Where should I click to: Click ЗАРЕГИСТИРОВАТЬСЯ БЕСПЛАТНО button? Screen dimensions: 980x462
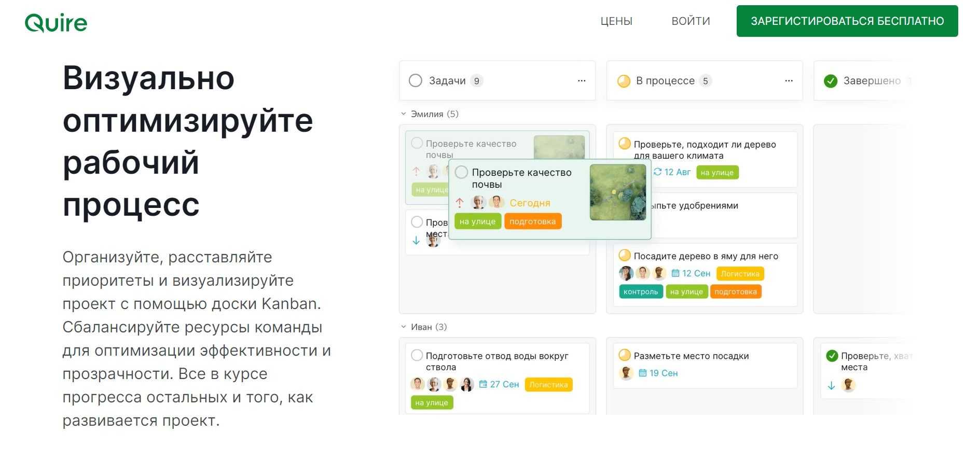[x=847, y=21]
